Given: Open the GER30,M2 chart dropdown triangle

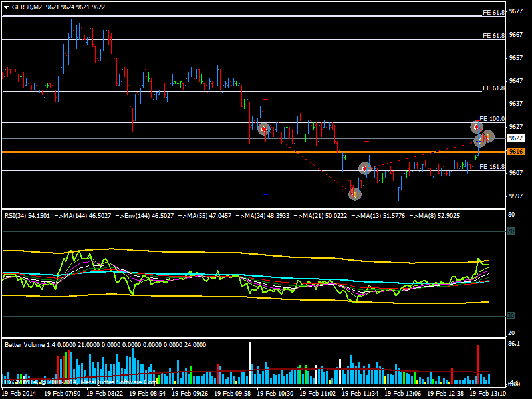Looking at the screenshot, I should [6, 7].
